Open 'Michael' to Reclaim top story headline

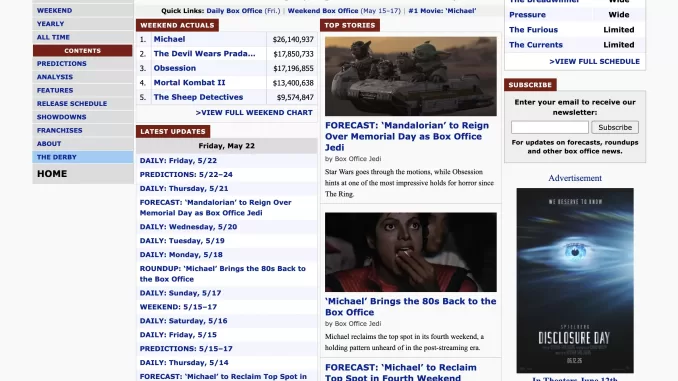pyautogui.click(x=401, y=372)
